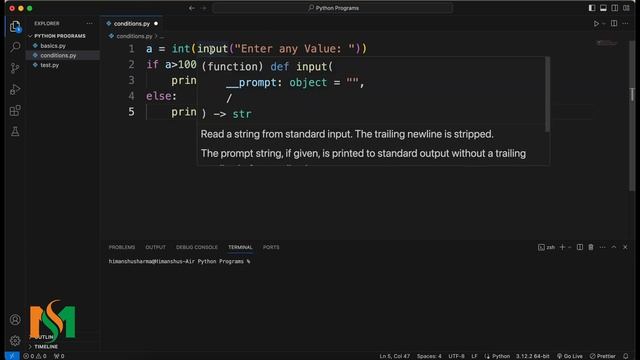Click Ln 5, Col 47 position indicator

(x=394, y=356)
